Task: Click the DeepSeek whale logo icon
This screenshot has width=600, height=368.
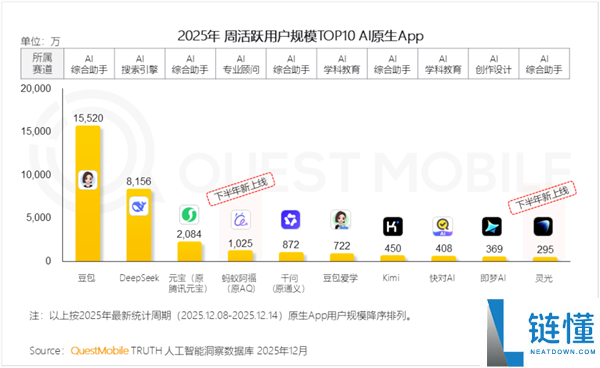Action: (x=139, y=206)
